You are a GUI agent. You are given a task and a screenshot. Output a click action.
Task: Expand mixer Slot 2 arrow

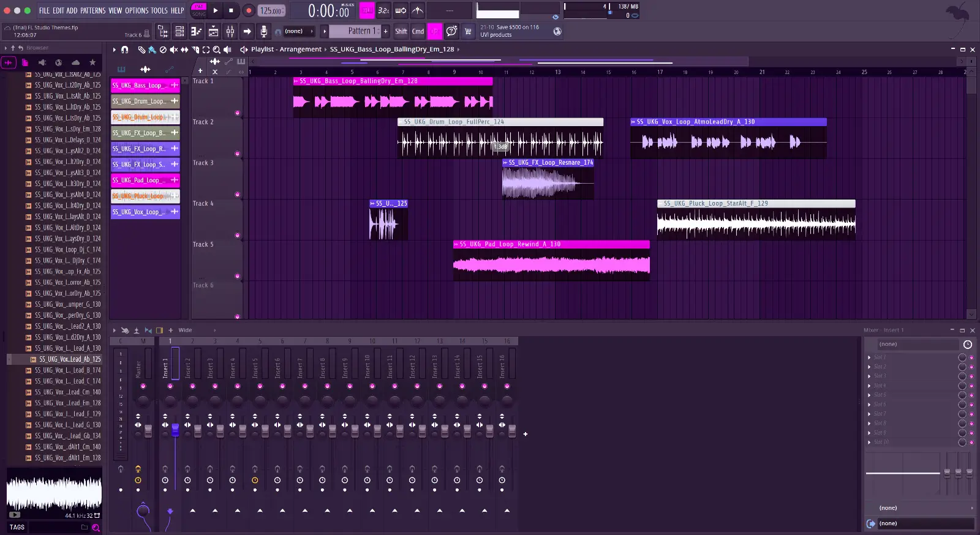[x=869, y=367]
